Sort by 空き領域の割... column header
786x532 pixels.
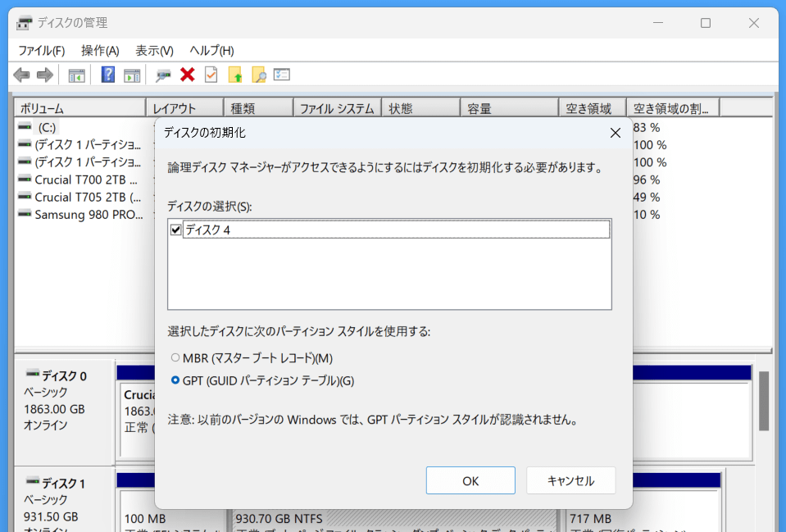(x=673, y=108)
